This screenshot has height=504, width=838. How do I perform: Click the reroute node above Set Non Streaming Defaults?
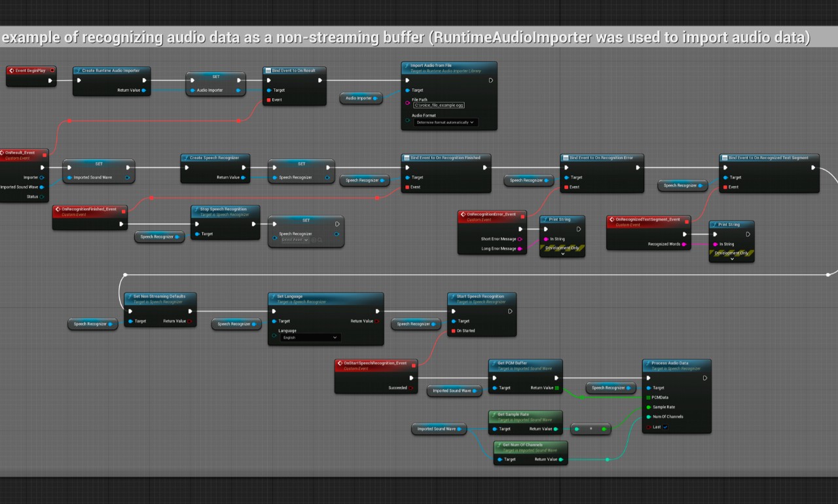[124, 275]
